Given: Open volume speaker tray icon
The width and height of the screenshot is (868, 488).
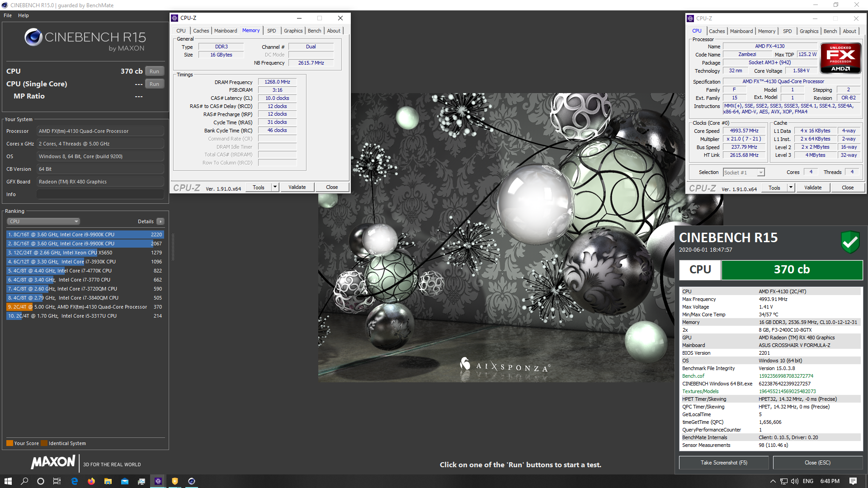Looking at the screenshot, I should [795, 481].
